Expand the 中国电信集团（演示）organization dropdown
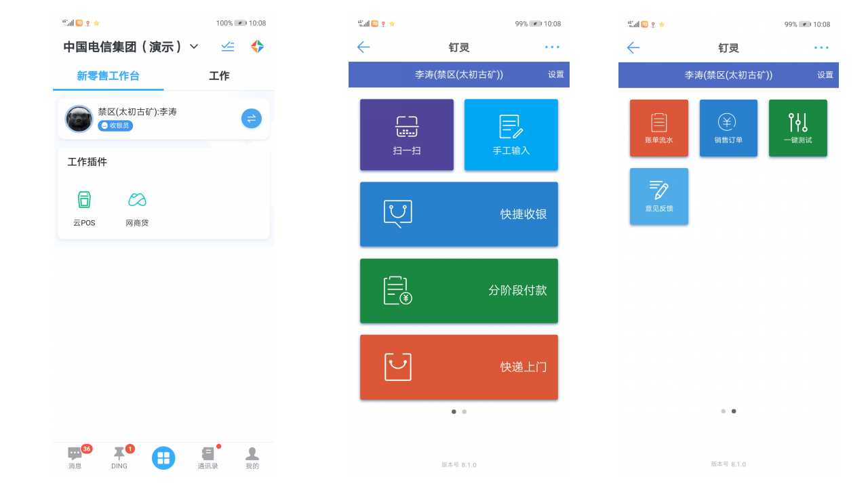The width and height of the screenshot is (868, 488). pyautogui.click(x=131, y=47)
